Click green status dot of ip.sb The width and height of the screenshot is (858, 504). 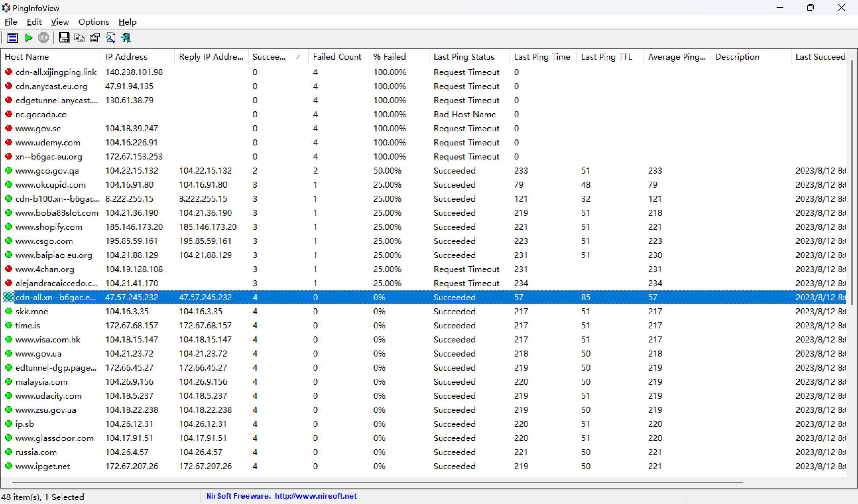[x=9, y=424]
